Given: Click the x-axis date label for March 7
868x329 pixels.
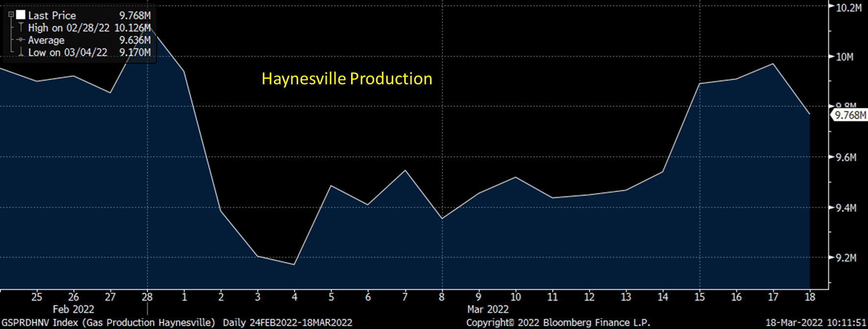Looking at the screenshot, I should point(405,297).
